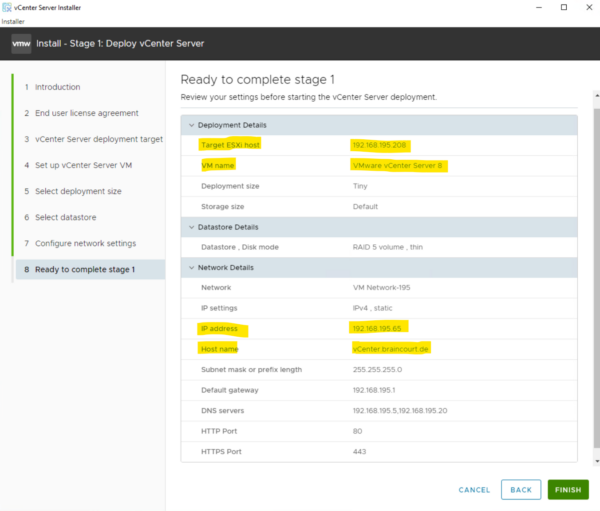The height and width of the screenshot is (511, 600).
Task: Click the Network Details section title
Action: pos(226,268)
